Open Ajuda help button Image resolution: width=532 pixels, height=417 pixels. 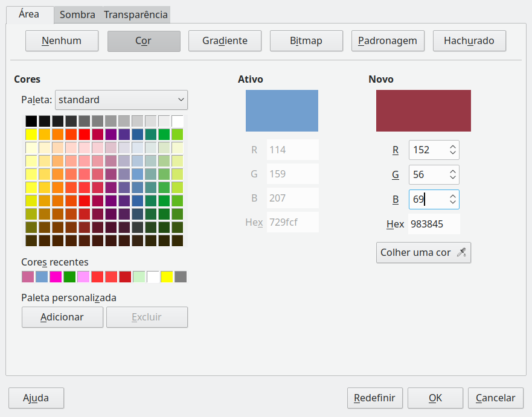pyautogui.click(x=36, y=398)
